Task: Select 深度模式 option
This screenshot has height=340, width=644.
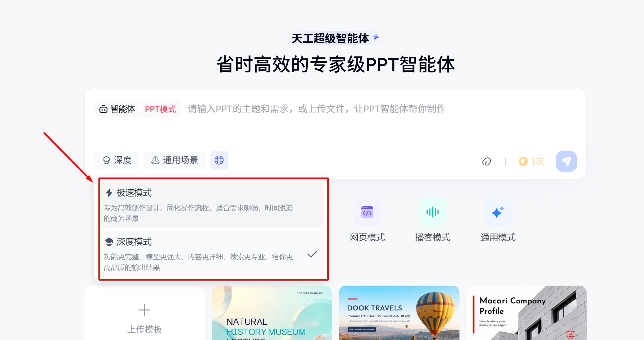Action: pyautogui.click(x=212, y=254)
